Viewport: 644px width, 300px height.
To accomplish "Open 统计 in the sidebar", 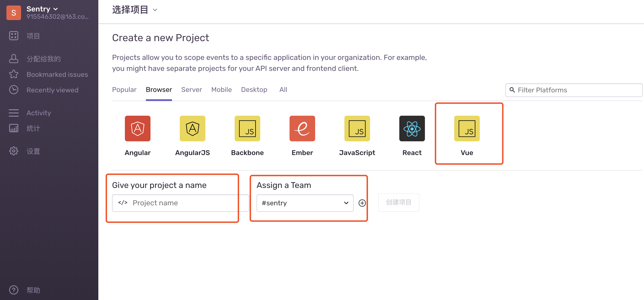I will (33, 129).
